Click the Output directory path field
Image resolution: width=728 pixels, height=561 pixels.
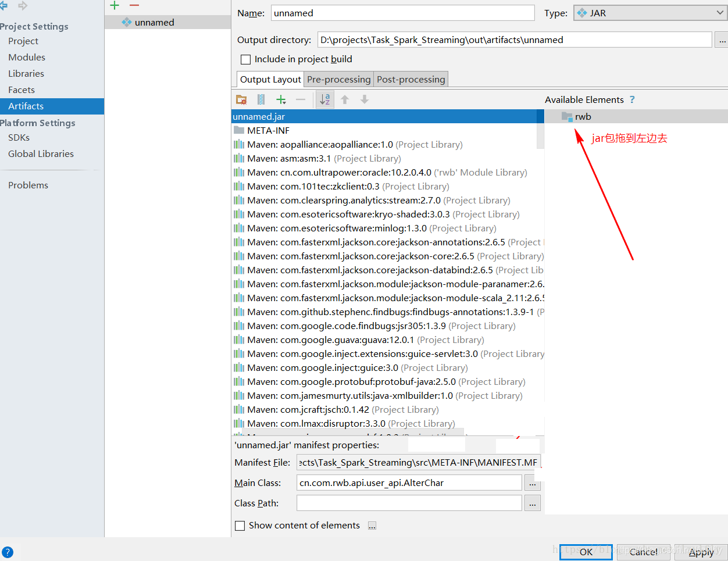(x=515, y=40)
